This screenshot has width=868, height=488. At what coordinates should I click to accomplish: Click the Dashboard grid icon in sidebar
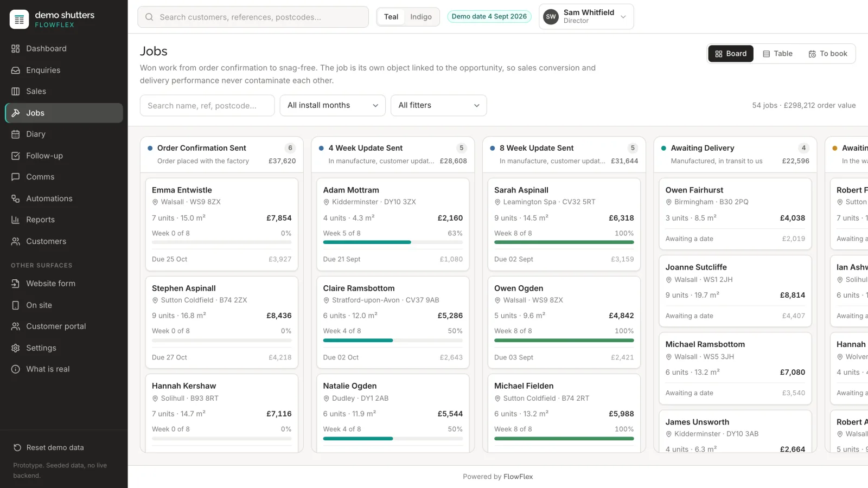(16, 49)
